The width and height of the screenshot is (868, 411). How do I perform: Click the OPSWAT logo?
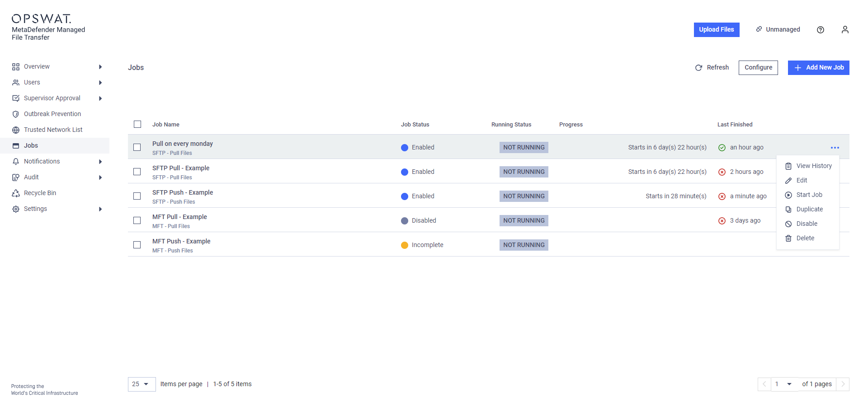click(42, 19)
